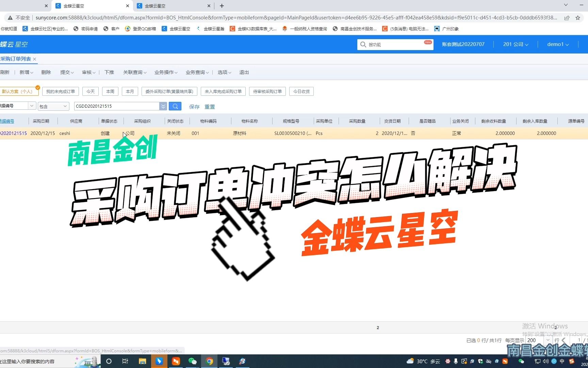Open WeChat from the taskbar
Image resolution: width=588 pixels, height=368 pixels.
[193, 361]
